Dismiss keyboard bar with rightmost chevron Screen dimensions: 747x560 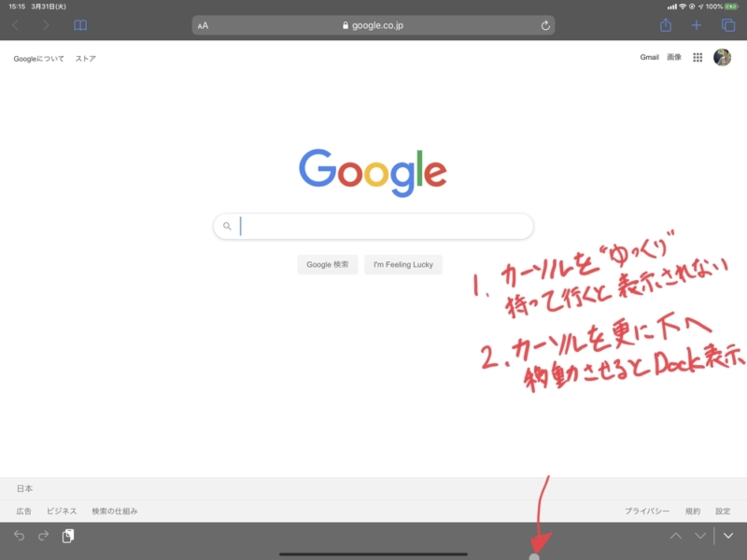point(728,536)
